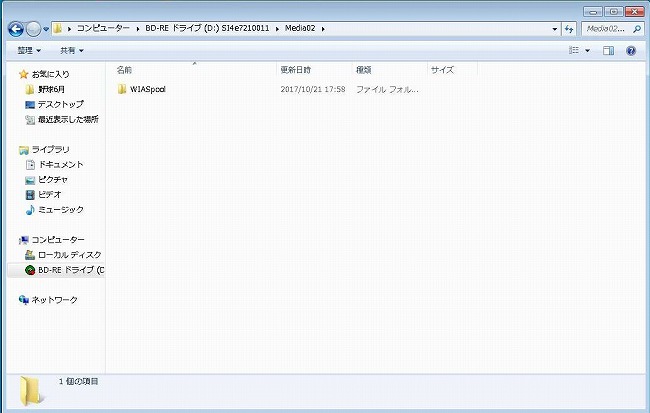Click the change view icon in toolbar
Screen dimensions: 650x413
574,50
